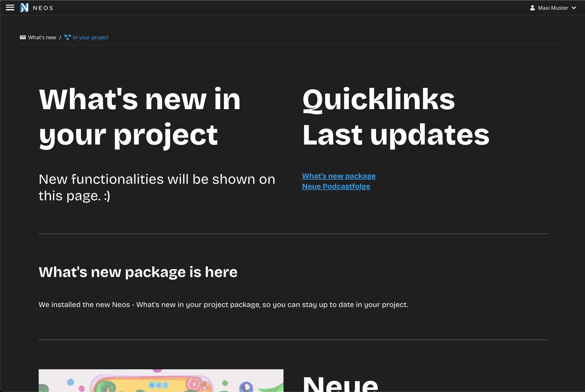Screen dimensions: 585x392
Task: Follow the What's new package quicklink
Action: [x=339, y=176]
